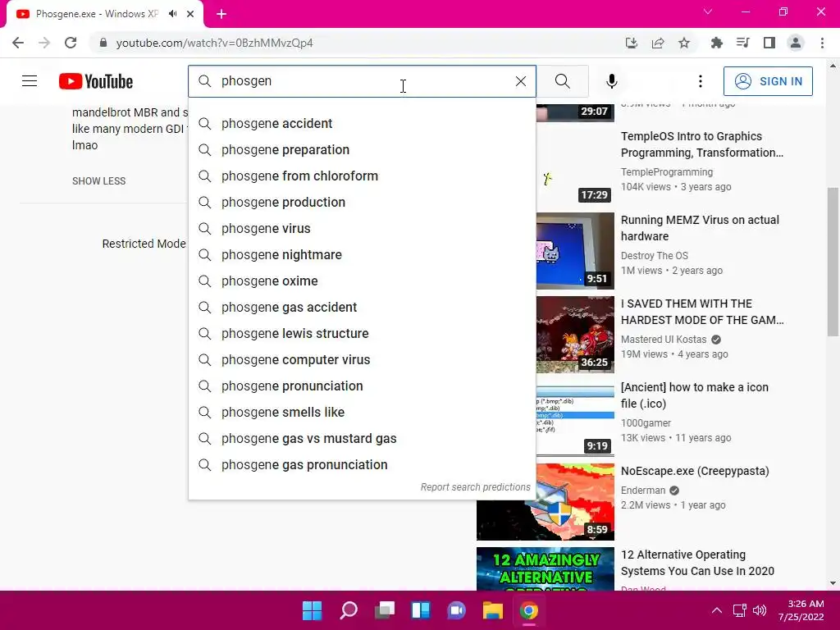Open the tab search chevron in title bar
The height and width of the screenshot is (630, 840).
708,11
